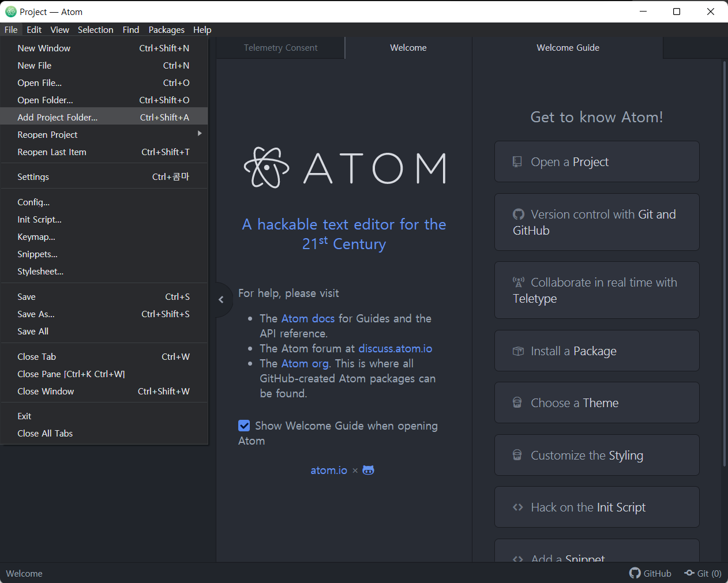This screenshot has width=728, height=583.
Task: Open the Atom docs link
Action: click(308, 318)
